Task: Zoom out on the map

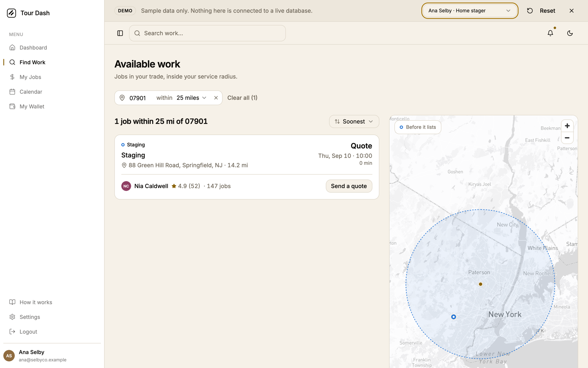Action: tap(567, 138)
